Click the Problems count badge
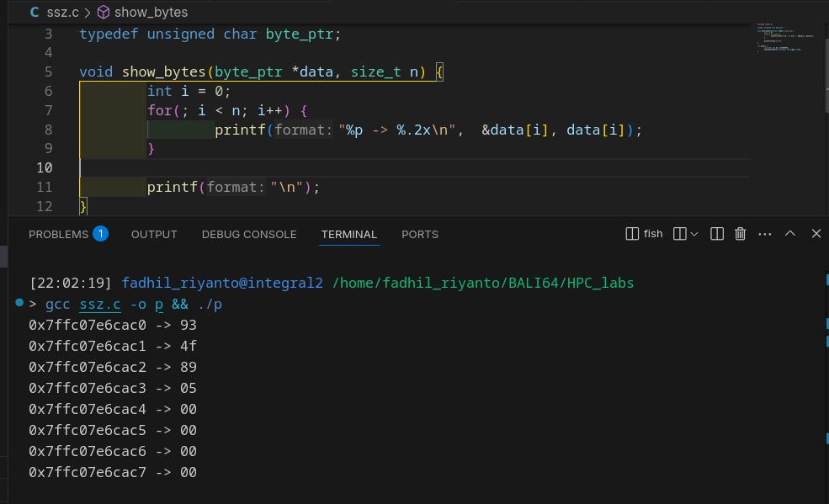The height and width of the screenshot is (504, 829). (100, 234)
